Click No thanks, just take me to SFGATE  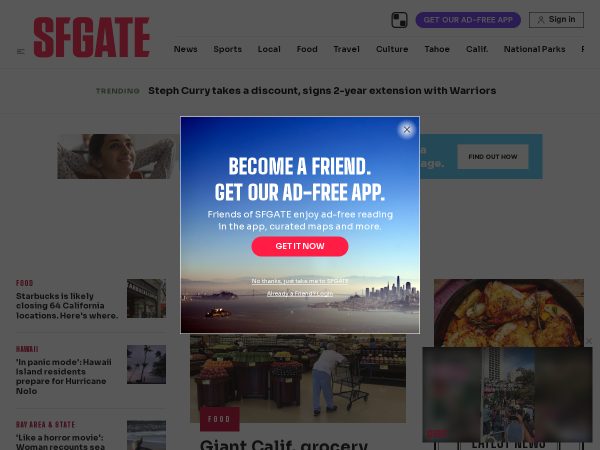(300, 281)
